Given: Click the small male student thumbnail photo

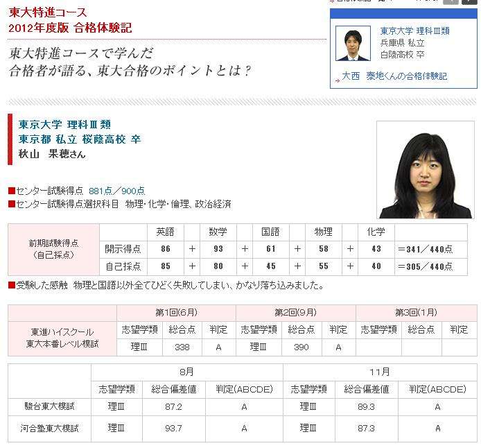Looking at the screenshot, I should click(353, 43).
